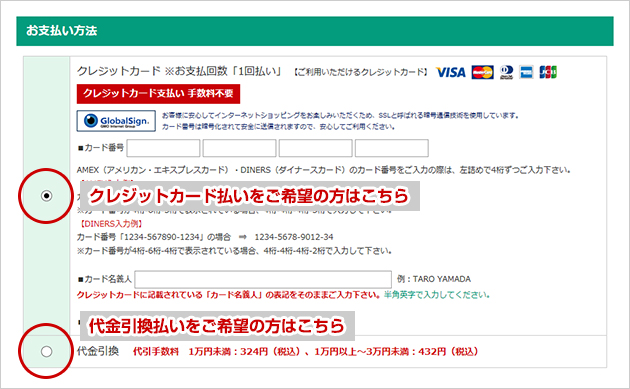The image size is (630, 389).
Task: Click the 代金引換払いをご希望の方はこちら callout
Action: click(x=217, y=326)
